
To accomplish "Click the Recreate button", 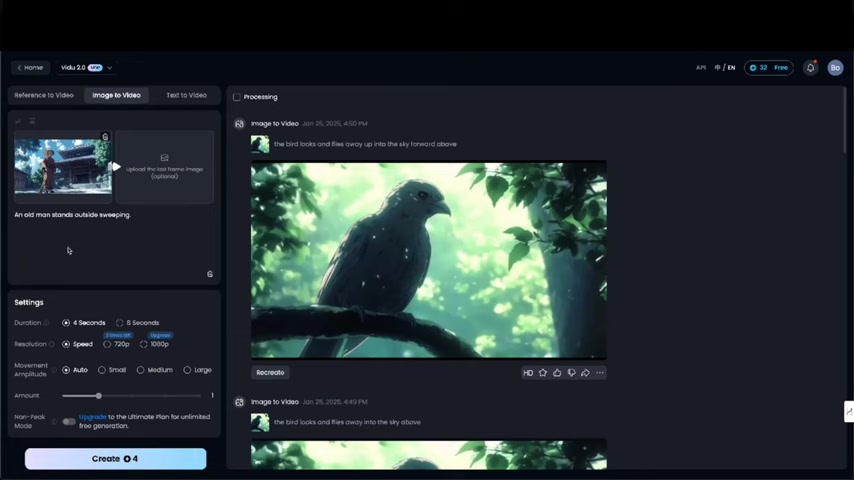I will [x=270, y=373].
